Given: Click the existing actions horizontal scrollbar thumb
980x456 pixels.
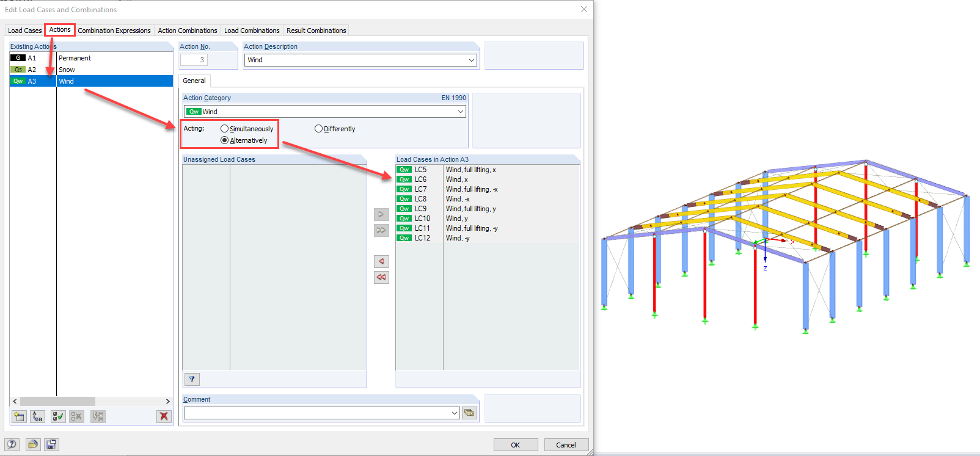Looking at the screenshot, I should pyautogui.click(x=57, y=401).
